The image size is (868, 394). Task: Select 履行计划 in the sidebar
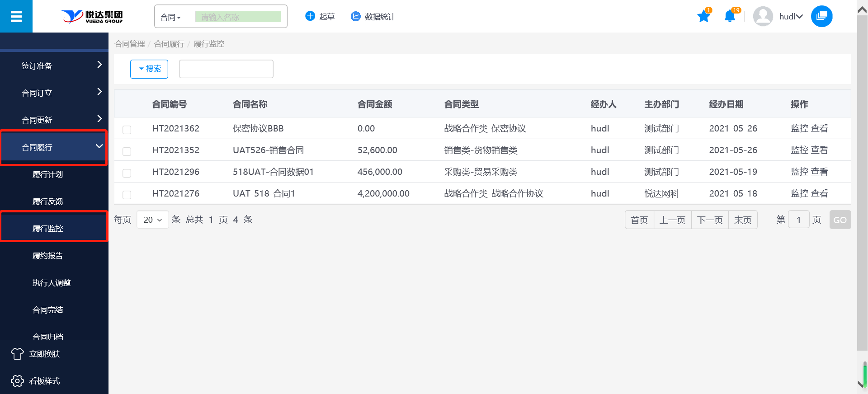(47, 174)
